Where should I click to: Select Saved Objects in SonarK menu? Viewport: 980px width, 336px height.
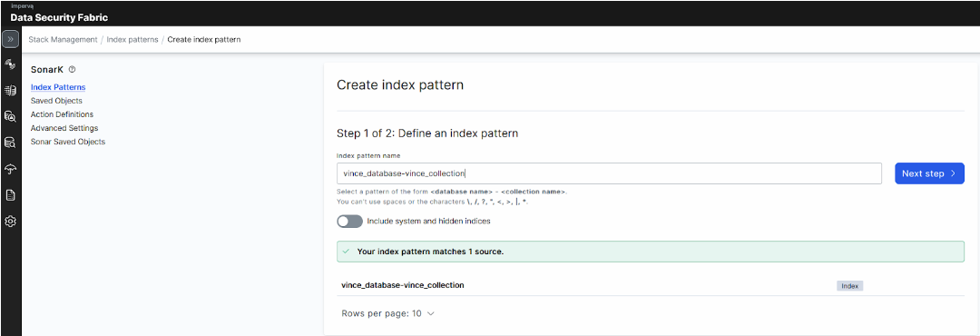point(56,101)
